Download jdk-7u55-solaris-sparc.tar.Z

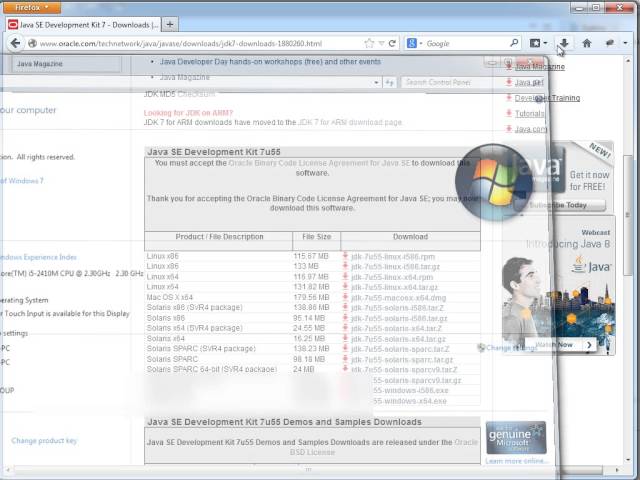[x=400, y=349]
